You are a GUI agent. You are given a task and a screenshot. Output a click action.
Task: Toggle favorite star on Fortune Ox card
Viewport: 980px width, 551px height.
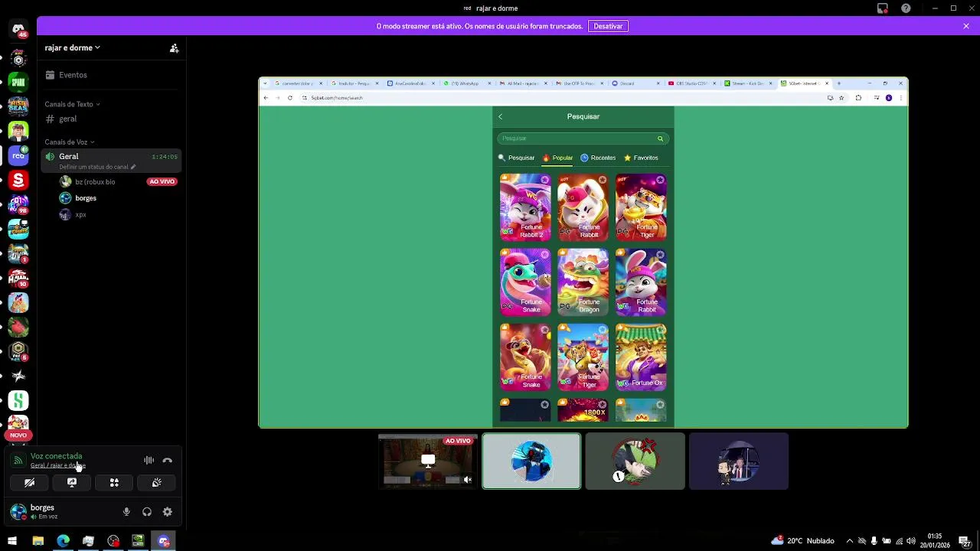[660, 331]
